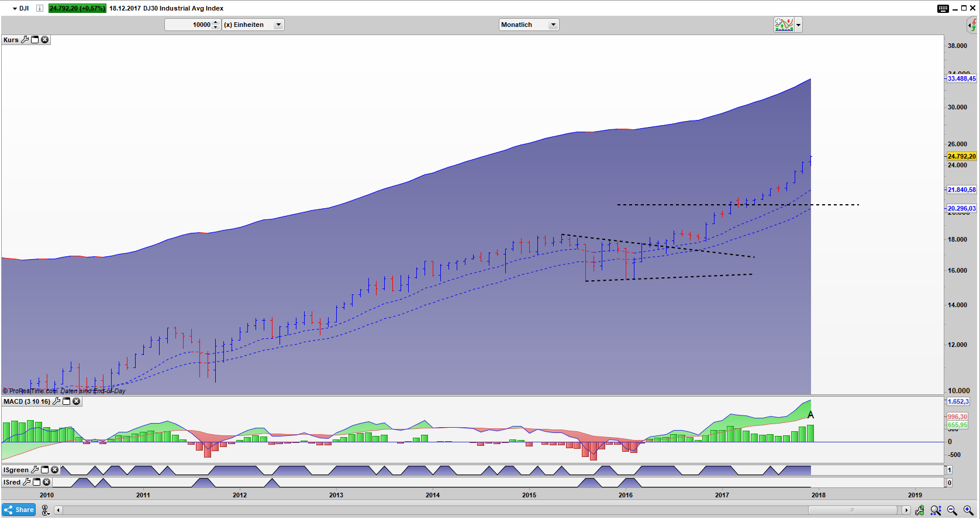Image resolution: width=980 pixels, height=519 pixels.
Task: Close the MACD indicator panel
Action: pyautogui.click(x=76, y=401)
